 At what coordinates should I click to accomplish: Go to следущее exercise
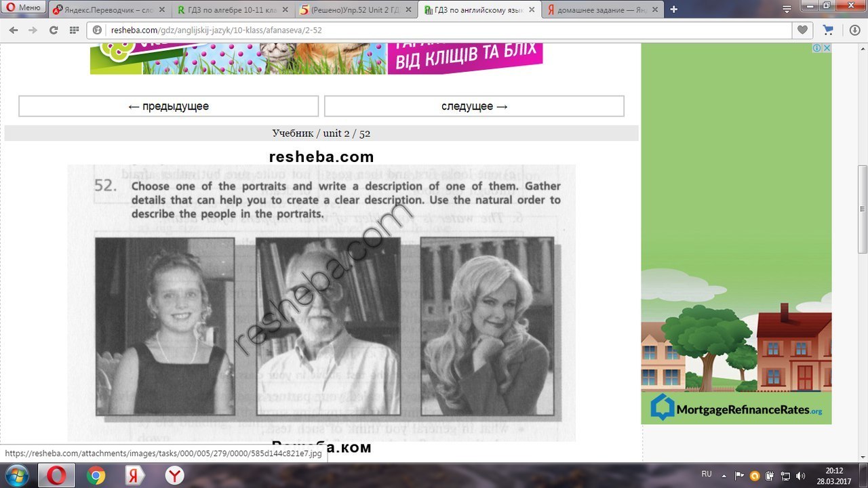tap(474, 106)
